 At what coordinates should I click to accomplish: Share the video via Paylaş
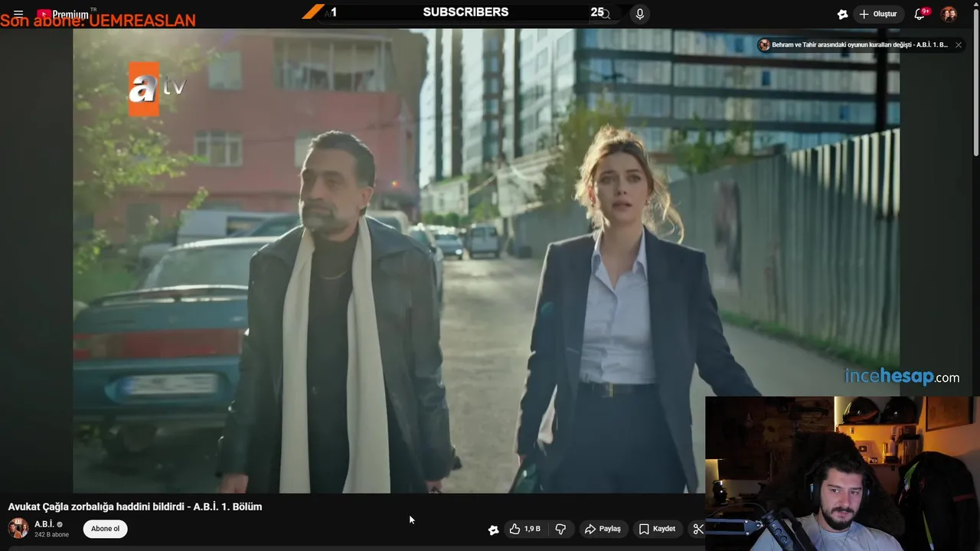click(x=603, y=529)
